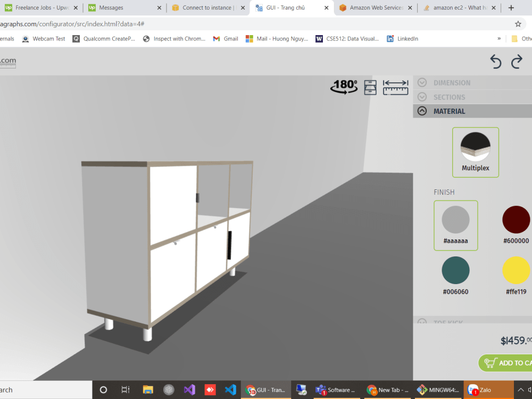Open the LinkedIn bookmark
532x399 pixels.
coord(402,39)
